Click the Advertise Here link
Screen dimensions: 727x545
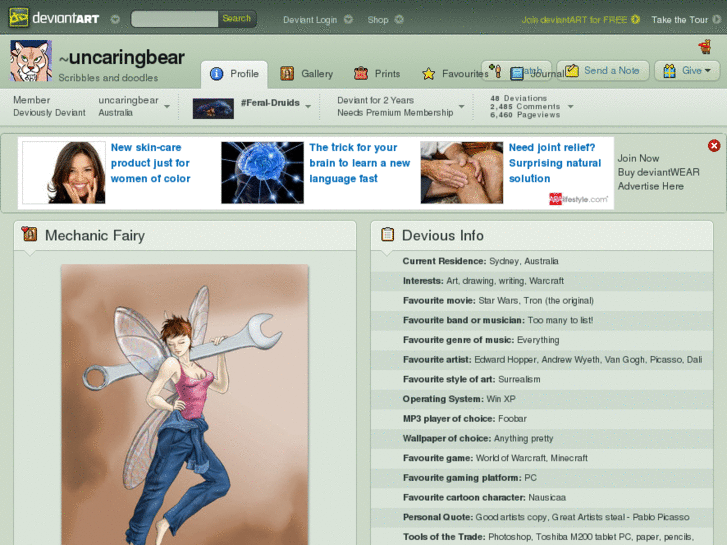pyautogui.click(x=650, y=186)
